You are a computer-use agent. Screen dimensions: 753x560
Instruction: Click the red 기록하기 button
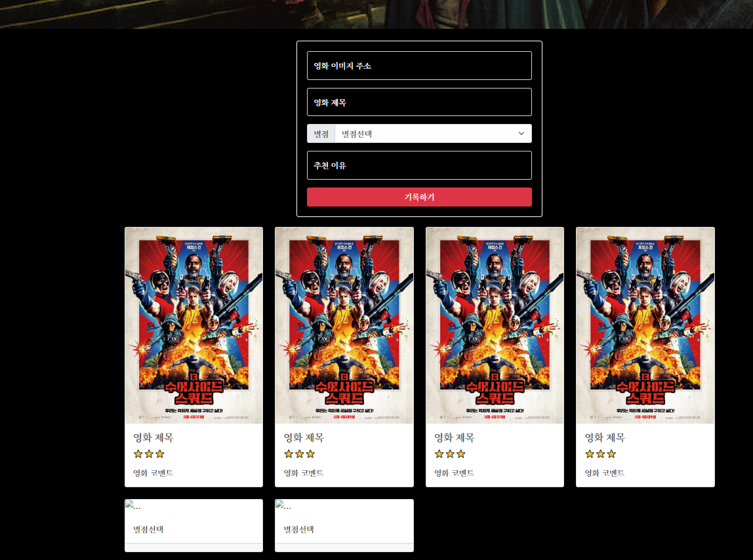[x=419, y=197]
